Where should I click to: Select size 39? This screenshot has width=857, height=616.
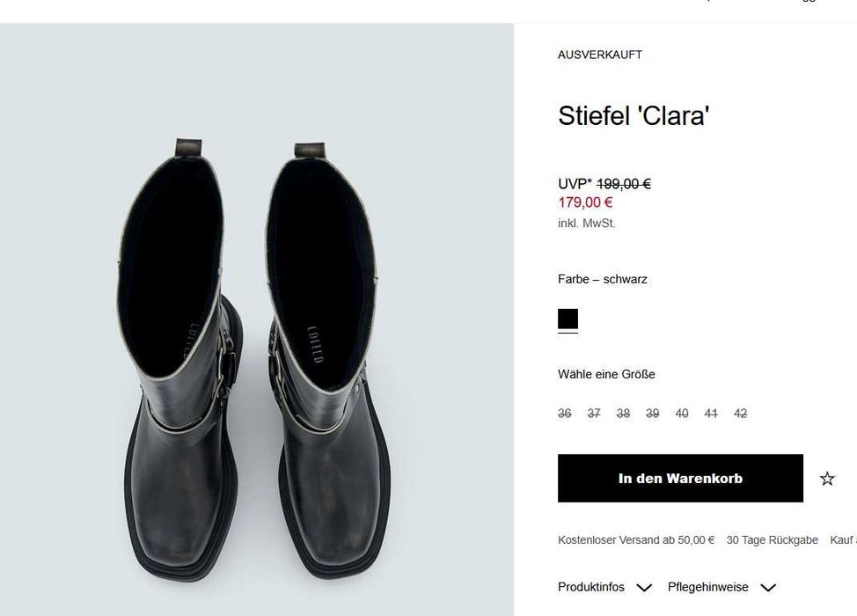tap(652, 414)
